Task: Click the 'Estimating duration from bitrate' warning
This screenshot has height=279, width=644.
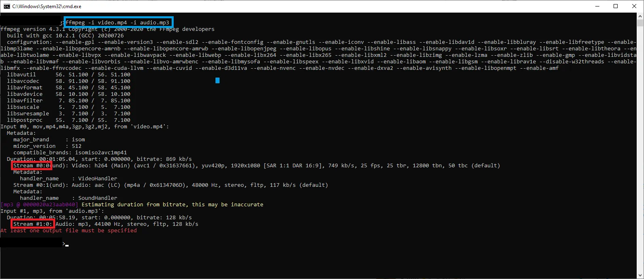Action: 172,204
